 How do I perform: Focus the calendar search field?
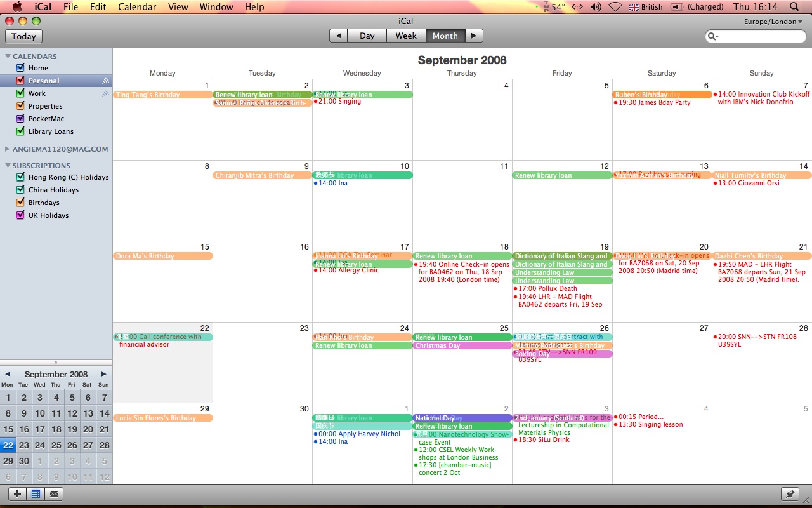756,36
